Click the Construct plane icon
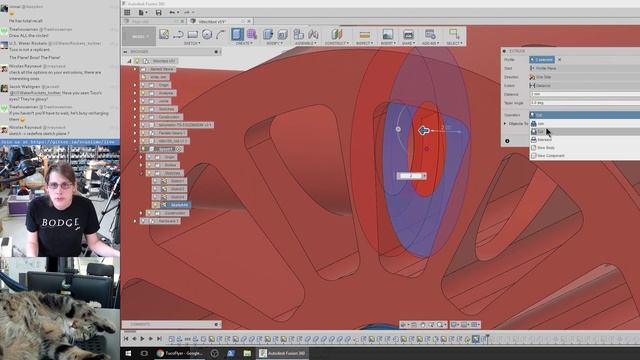 click(x=337, y=34)
